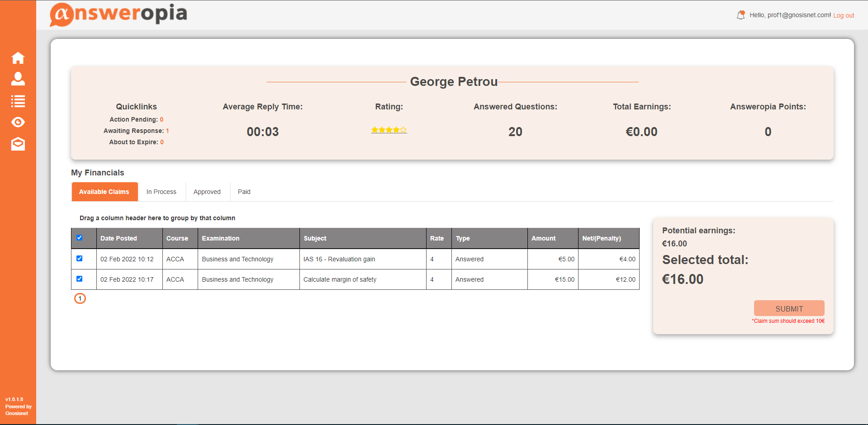This screenshot has width=868, height=425.
Task: Toggle the select-all header checkbox
Action: pyautogui.click(x=79, y=238)
